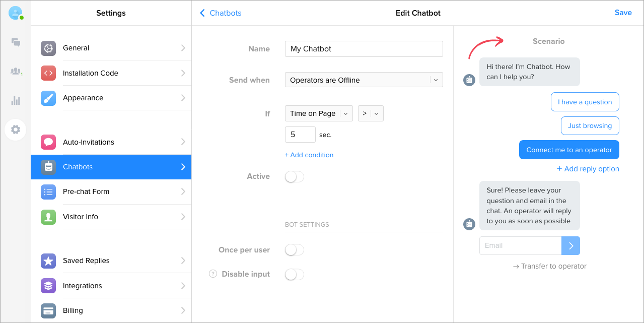The image size is (644, 323).
Task: Click Add reply option in the scenario
Action: (x=588, y=169)
